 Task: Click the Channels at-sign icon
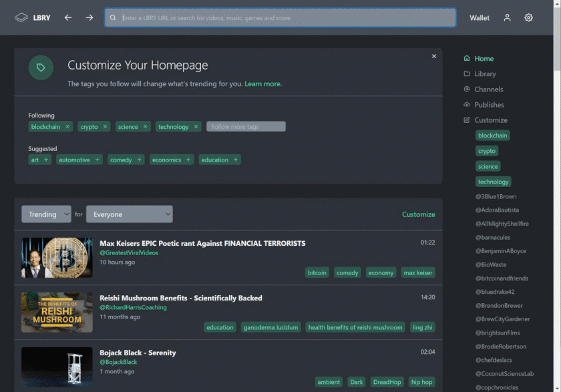(467, 89)
